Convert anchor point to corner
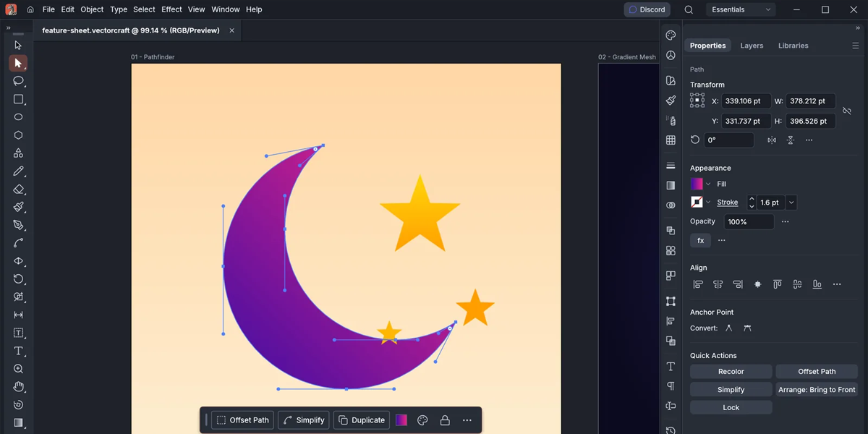This screenshot has width=868, height=434. (x=728, y=328)
